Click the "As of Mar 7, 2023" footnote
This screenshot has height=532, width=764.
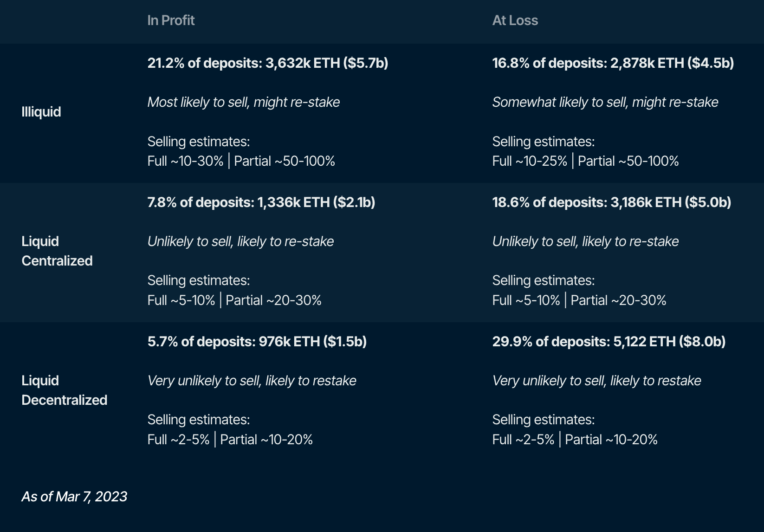pos(74,497)
